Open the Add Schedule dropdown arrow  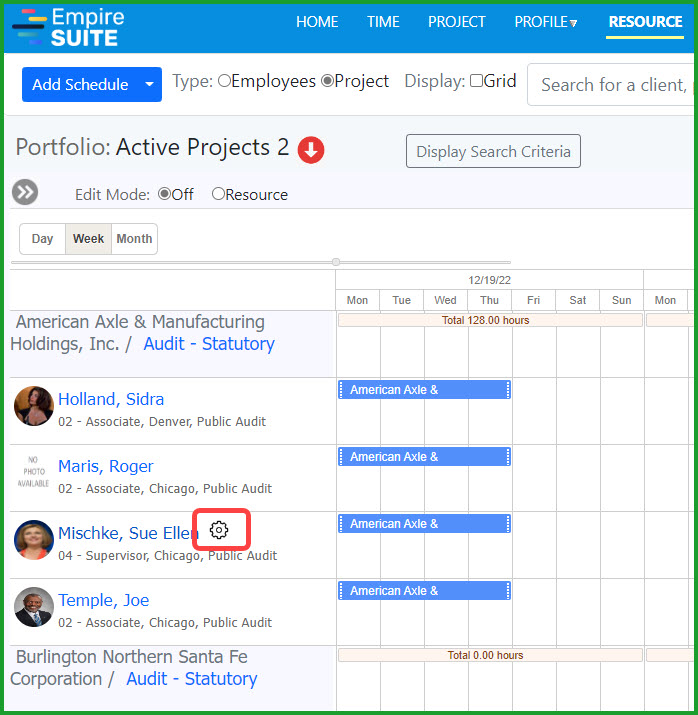coord(149,84)
